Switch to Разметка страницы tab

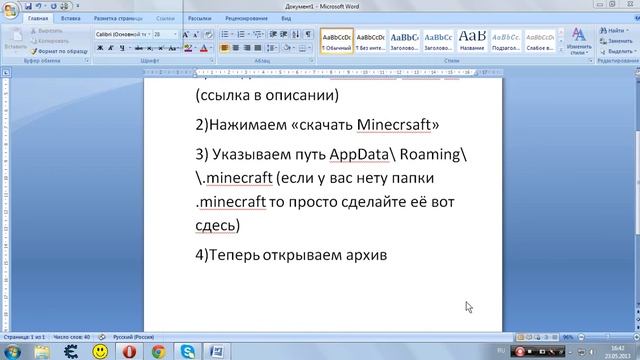click(x=118, y=18)
